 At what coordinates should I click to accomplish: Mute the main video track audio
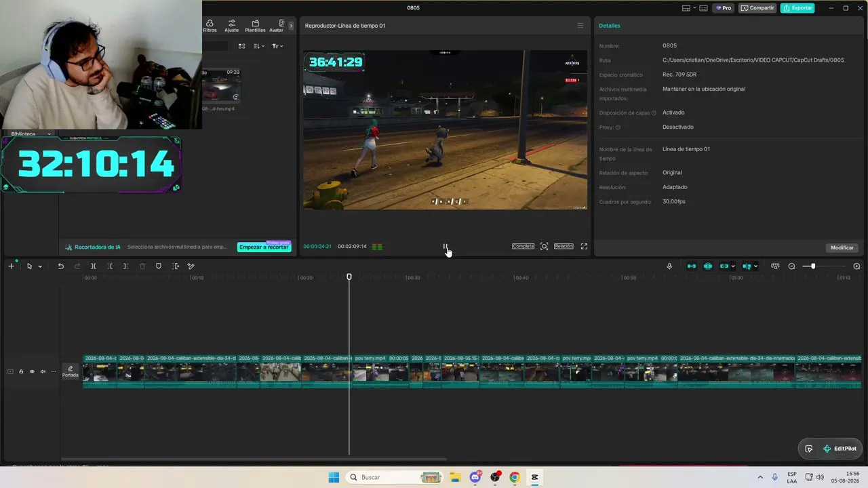[x=43, y=371]
